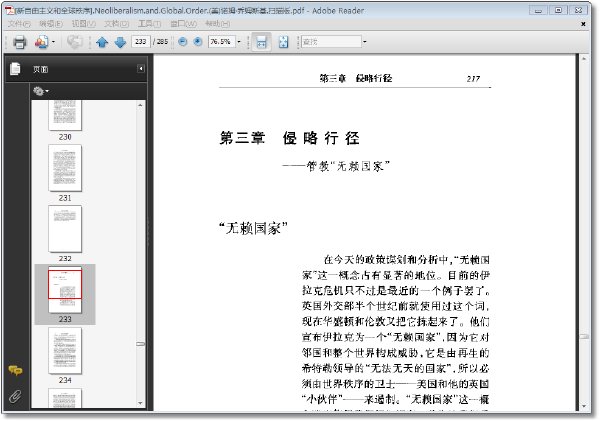The height and width of the screenshot is (422, 600).
Task: Go to next page with down arrow
Action: click(120, 42)
